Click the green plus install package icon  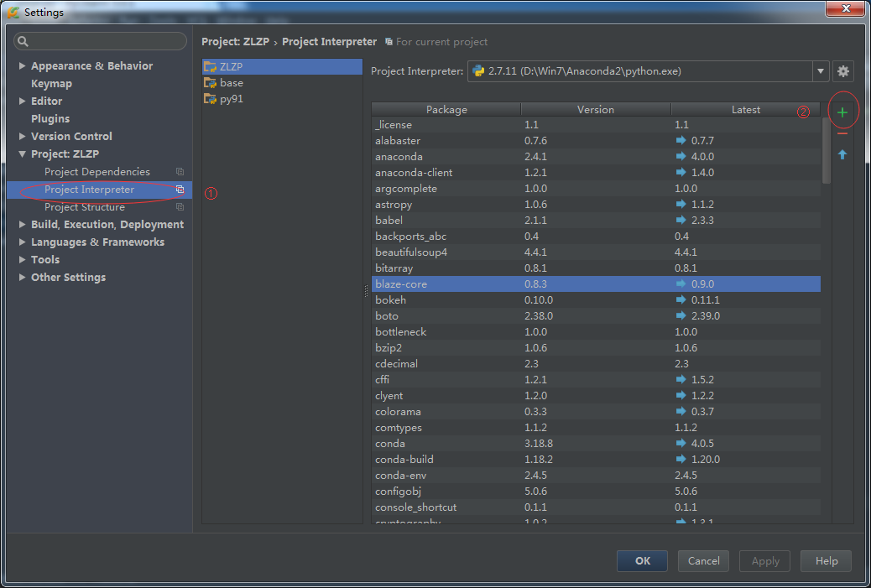pyautogui.click(x=842, y=112)
